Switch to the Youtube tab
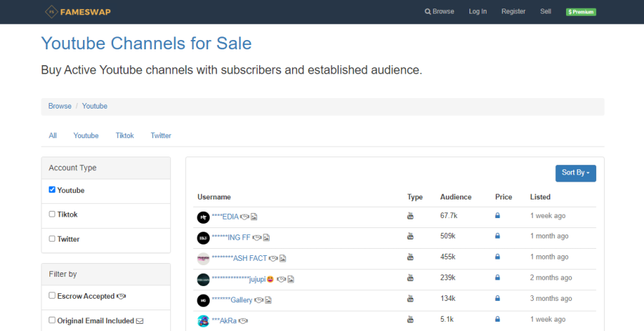644x331 pixels. click(x=86, y=135)
